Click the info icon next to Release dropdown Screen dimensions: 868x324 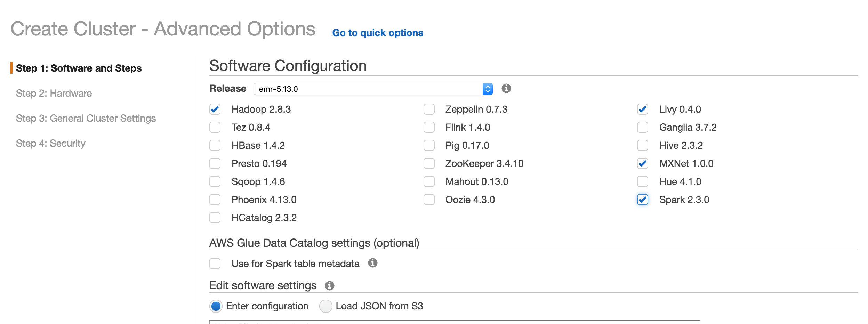tap(506, 88)
